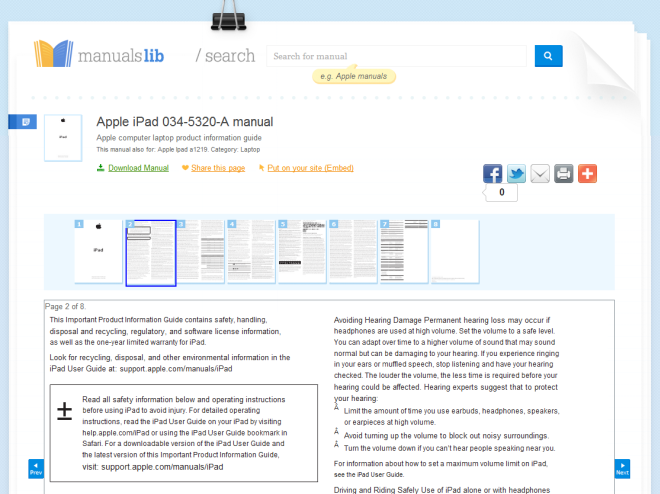Image resolution: width=660 pixels, height=494 pixels.
Task: Share the manual on Facebook
Action: (x=492, y=173)
